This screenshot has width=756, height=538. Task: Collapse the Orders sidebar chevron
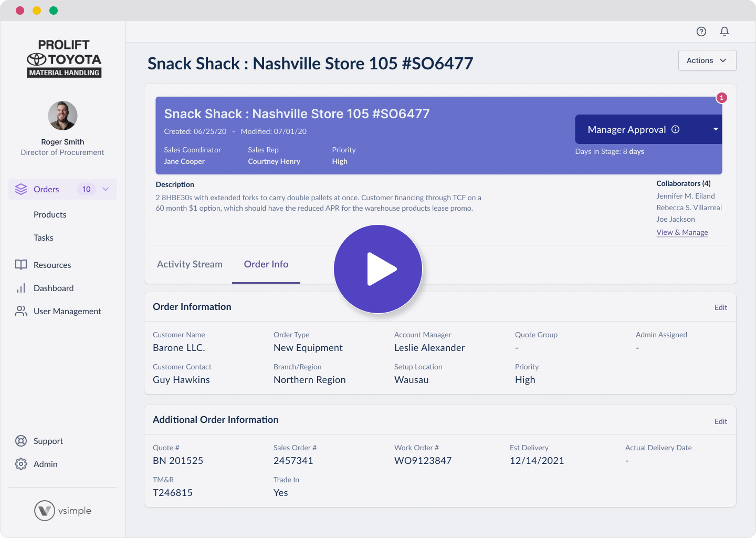click(x=106, y=189)
